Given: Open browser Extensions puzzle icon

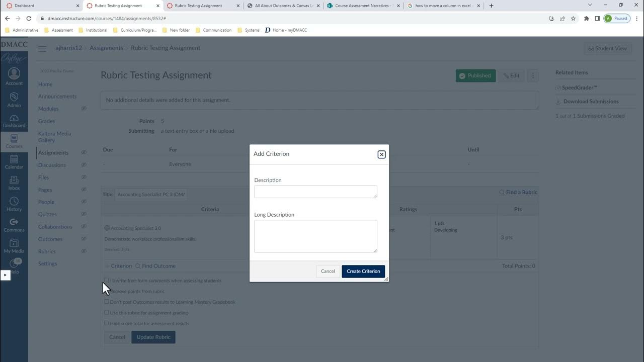Looking at the screenshot, I should tap(587, 19).
